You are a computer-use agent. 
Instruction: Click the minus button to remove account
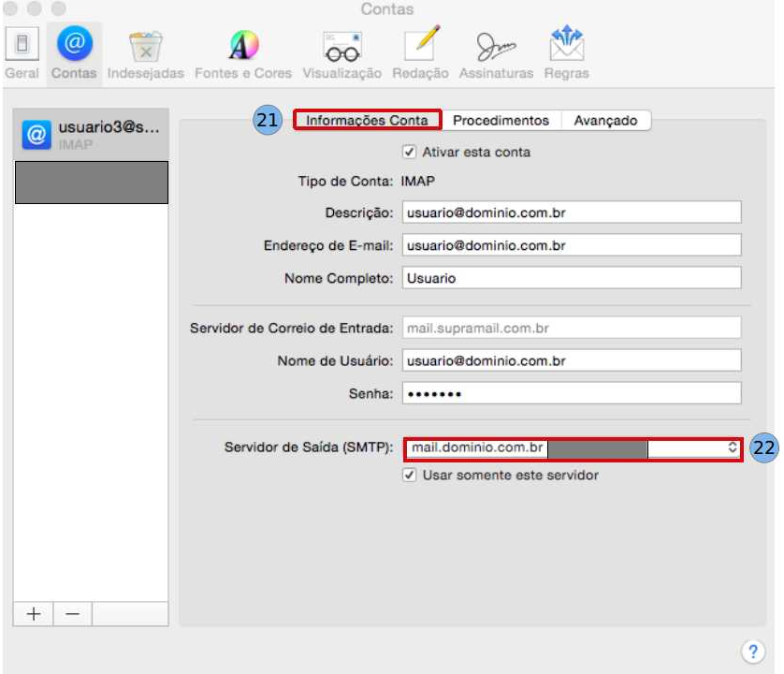(73, 614)
